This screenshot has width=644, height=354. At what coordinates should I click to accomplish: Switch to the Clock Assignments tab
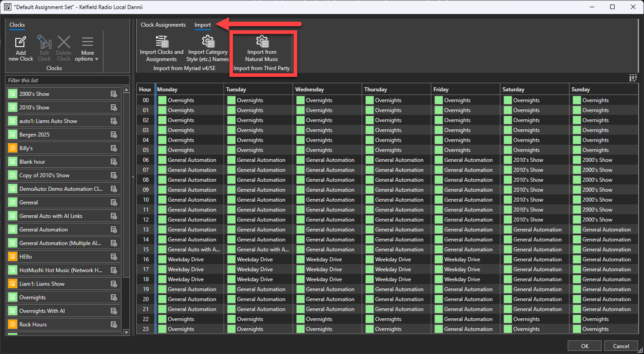(x=163, y=25)
